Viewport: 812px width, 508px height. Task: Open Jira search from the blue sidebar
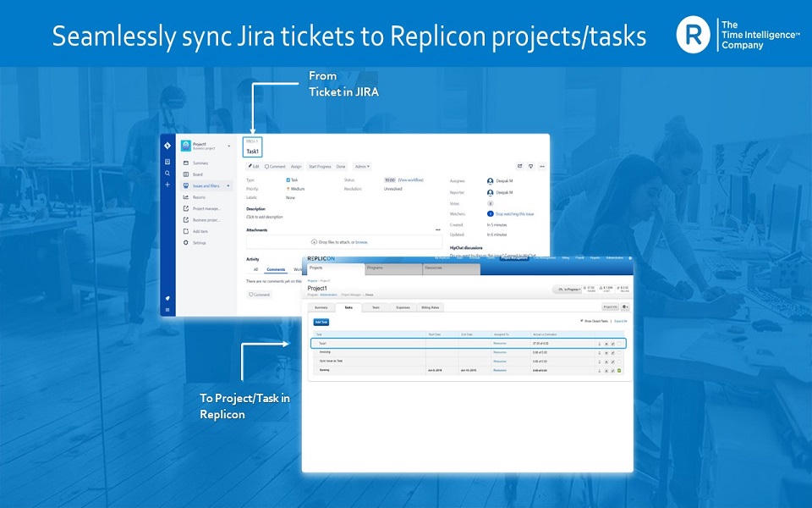point(167,173)
